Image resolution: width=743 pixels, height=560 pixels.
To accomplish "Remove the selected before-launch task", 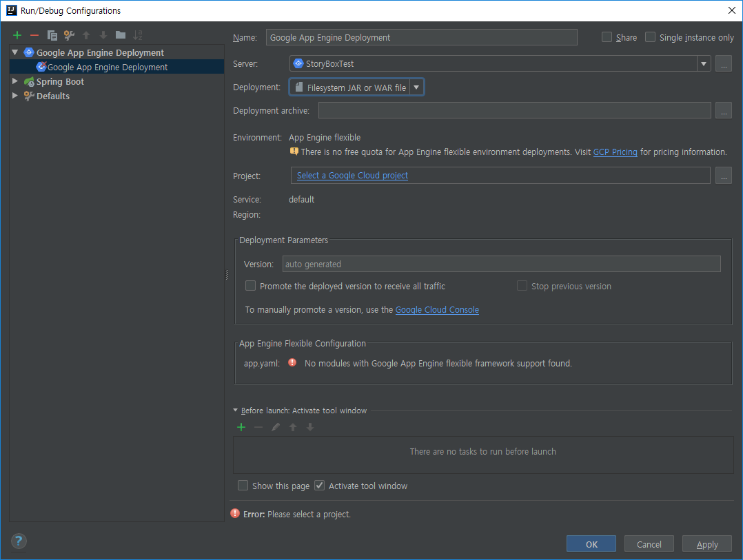I will [258, 428].
